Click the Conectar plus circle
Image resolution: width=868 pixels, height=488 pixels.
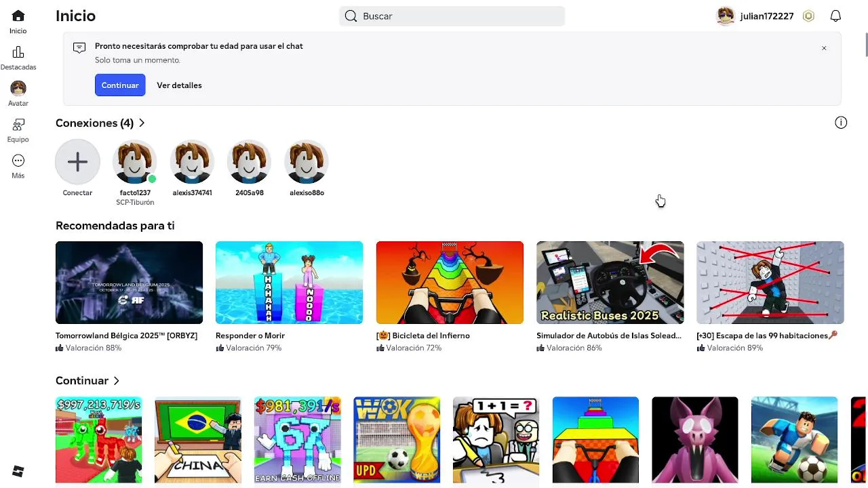click(x=77, y=162)
